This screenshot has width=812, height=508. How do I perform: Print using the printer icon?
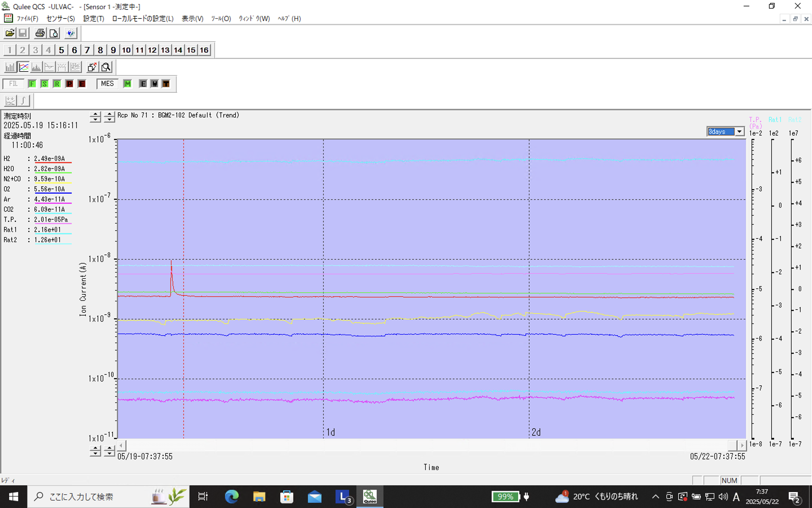(40, 33)
